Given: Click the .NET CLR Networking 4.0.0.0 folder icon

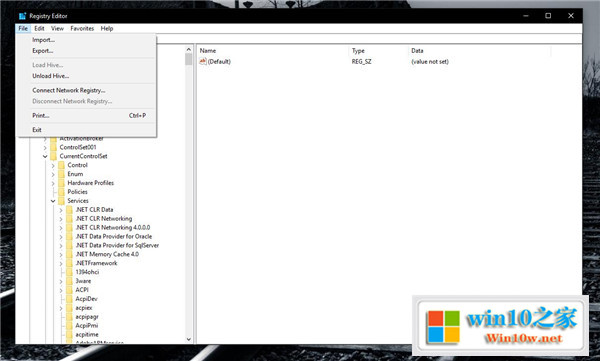Looking at the screenshot, I should [x=69, y=227].
